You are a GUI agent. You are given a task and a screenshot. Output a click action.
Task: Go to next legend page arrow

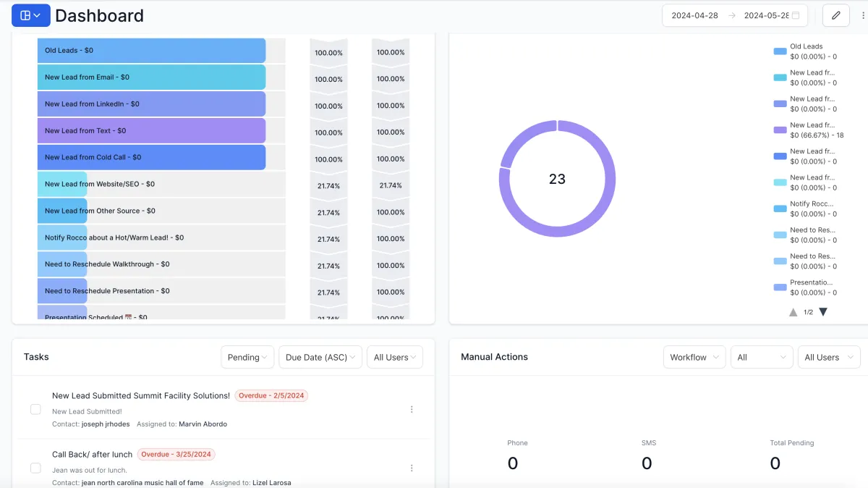[822, 312]
